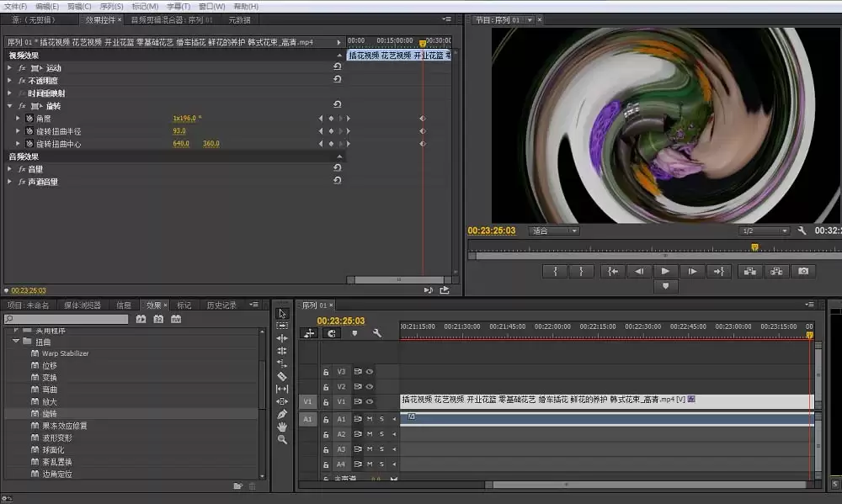Open the 适合 zoom level dropdown
Screen dimensions: 842x504
coord(554,231)
